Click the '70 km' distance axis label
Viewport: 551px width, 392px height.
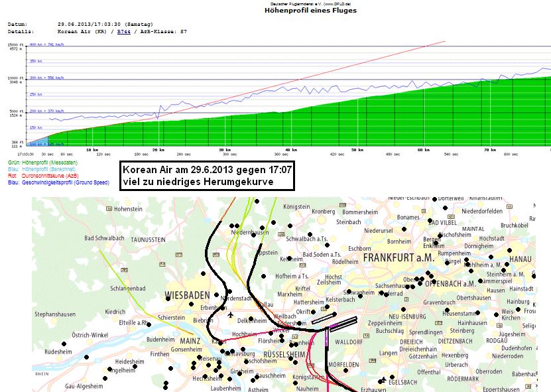(x=490, y=150)
